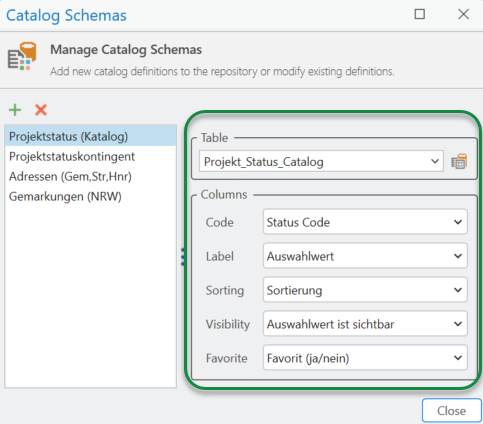This screenshot has height=424, width=483.
Task: Click the Close button
Action: coord(452,411)
